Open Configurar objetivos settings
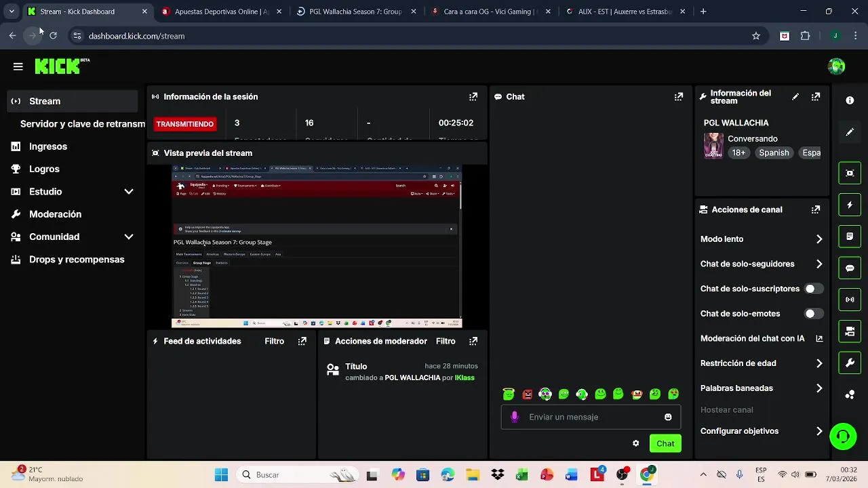Viewport: 868px width, 488px height. click(761, 431)
